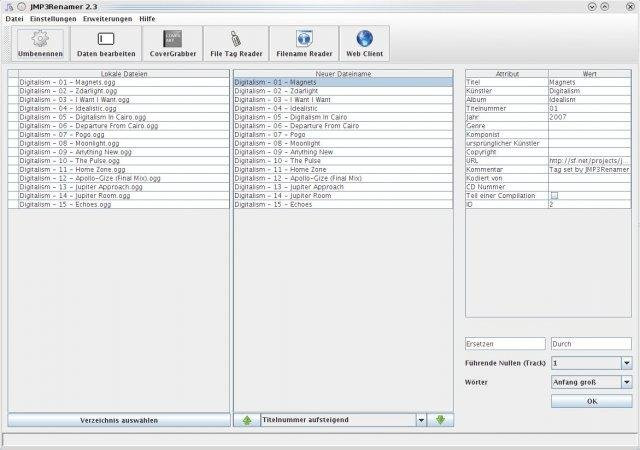Click into the Durch input field
The height and width of the screenshot is (450, 640).
click(x=591, y=344)
